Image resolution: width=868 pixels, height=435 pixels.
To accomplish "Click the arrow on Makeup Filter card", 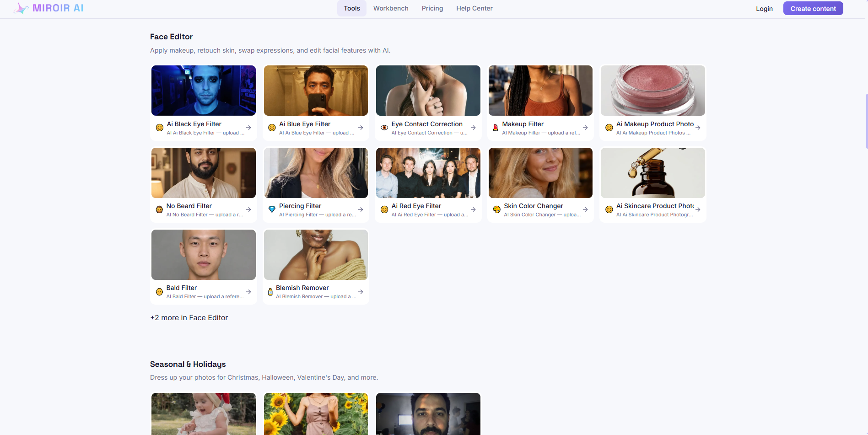I will 585,128.
